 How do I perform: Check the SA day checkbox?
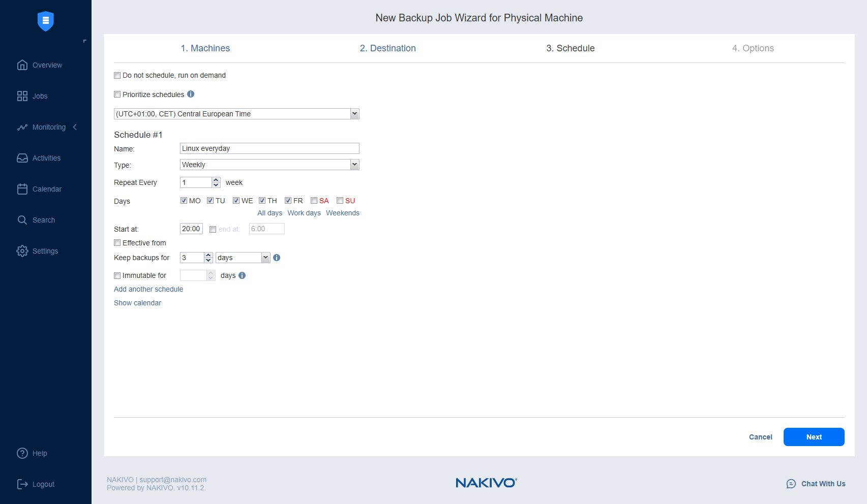tap(314, 201)
